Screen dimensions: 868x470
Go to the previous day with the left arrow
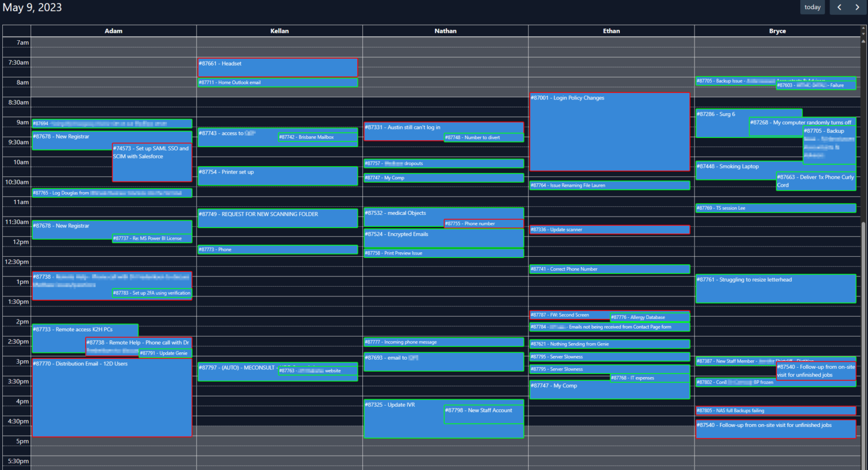pyautogui.click(x=839, y=7)
